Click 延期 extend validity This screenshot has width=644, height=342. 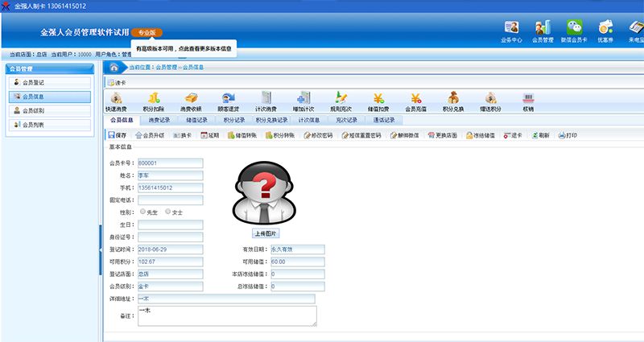(x=210, y=135)
